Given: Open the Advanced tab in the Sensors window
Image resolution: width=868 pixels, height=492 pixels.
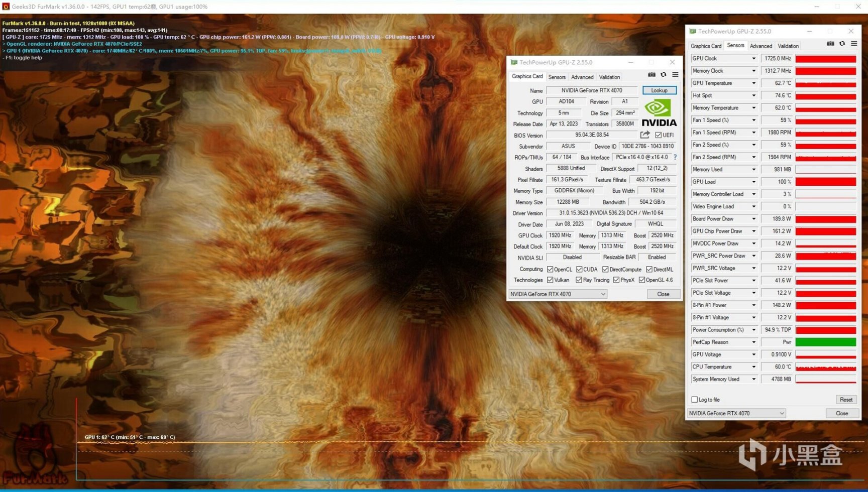Looking at the screenshot, I should click(761, 46).
